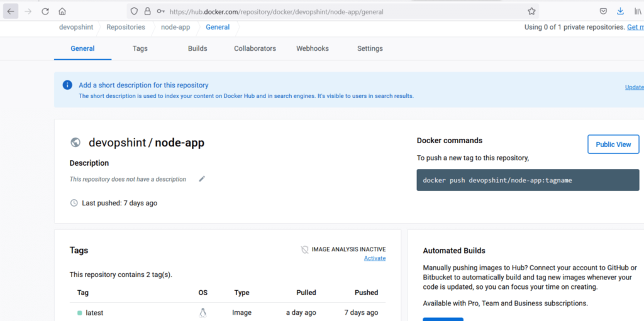The image size is (644, 321).
Task: Go back with the browser back arrow
Action: 11,11
